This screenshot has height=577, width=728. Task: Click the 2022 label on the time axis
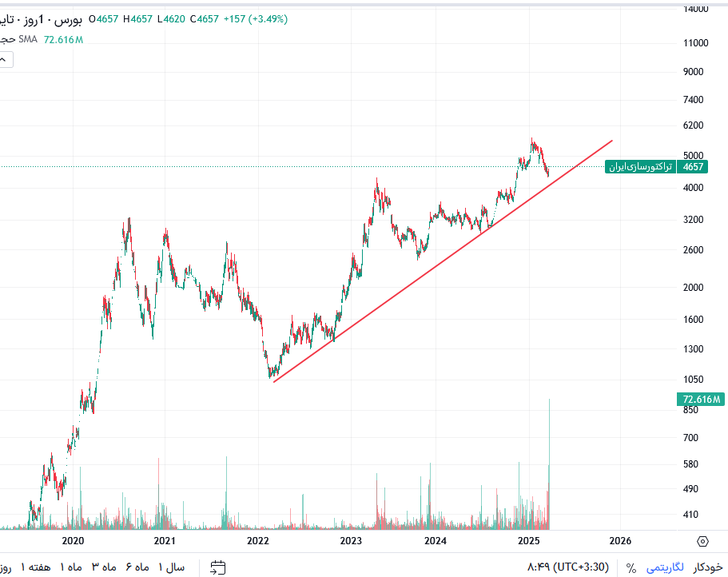coord(257,541)
